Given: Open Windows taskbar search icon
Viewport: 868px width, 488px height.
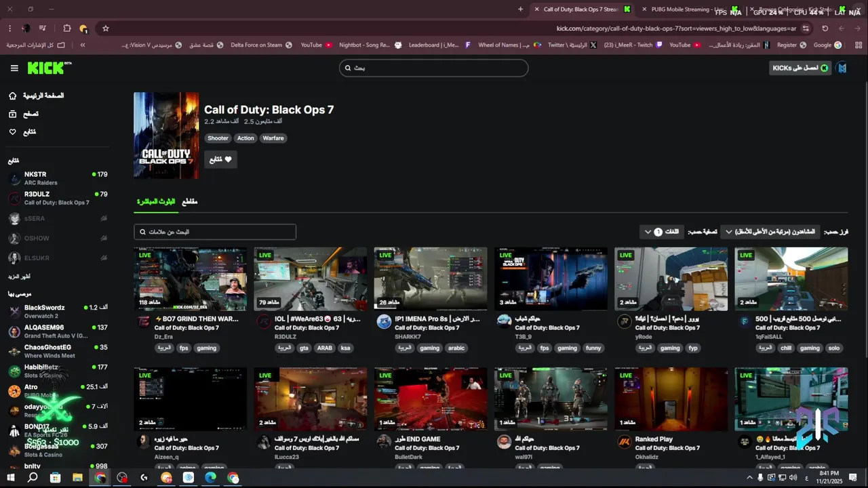Looking at the screenshot, I should tap(32, 477).
